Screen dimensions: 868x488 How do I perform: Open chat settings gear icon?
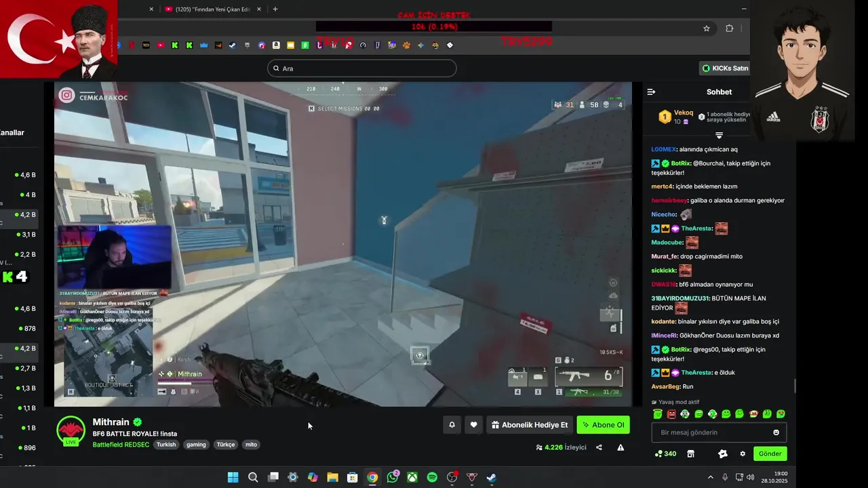pyautogui.click(x=743, y=453)
